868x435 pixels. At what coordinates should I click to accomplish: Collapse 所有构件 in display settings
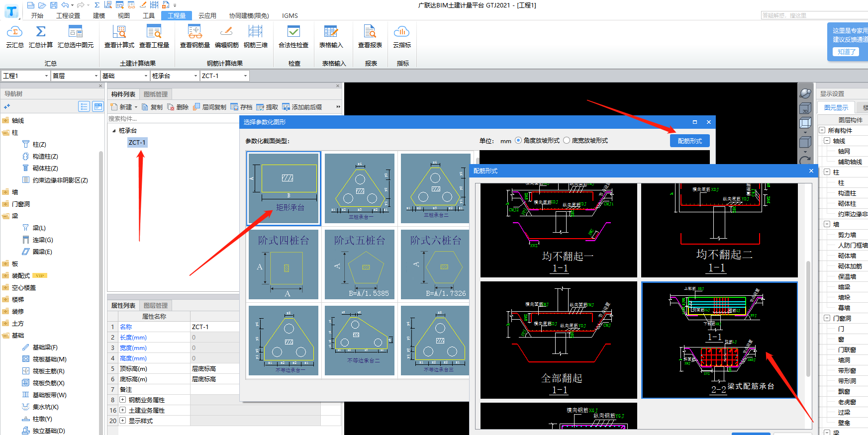click(x=822, y=130)
